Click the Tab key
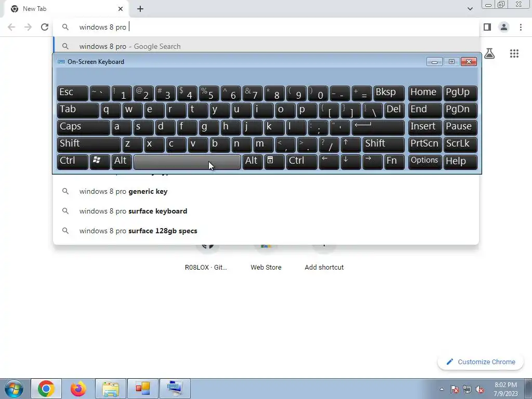532x399 pixels. (x=78, y=110)
